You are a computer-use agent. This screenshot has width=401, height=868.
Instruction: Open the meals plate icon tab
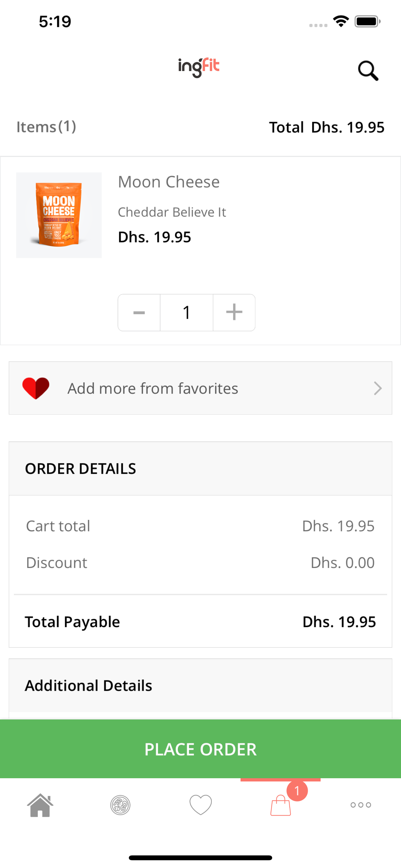(120, 805)
